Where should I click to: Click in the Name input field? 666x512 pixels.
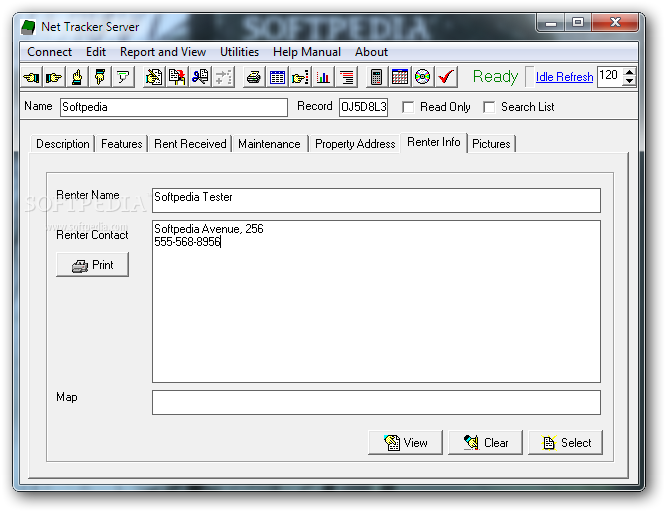(174, 107)
